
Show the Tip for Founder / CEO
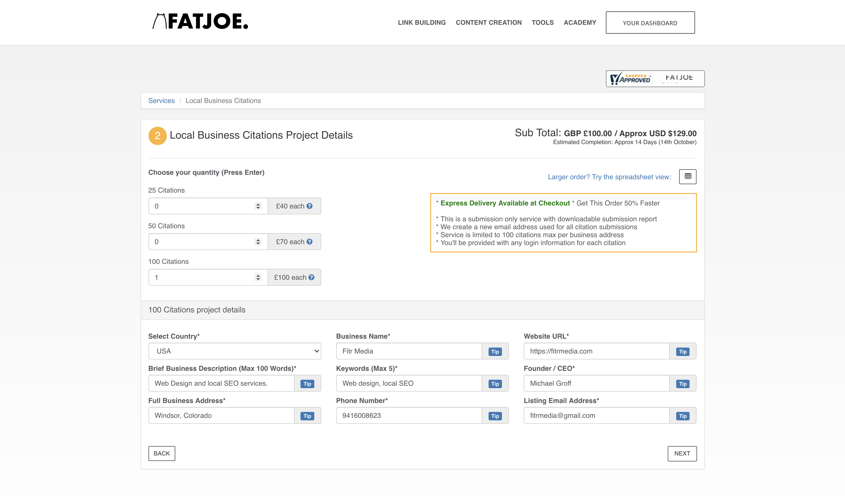tap(683, 384)
